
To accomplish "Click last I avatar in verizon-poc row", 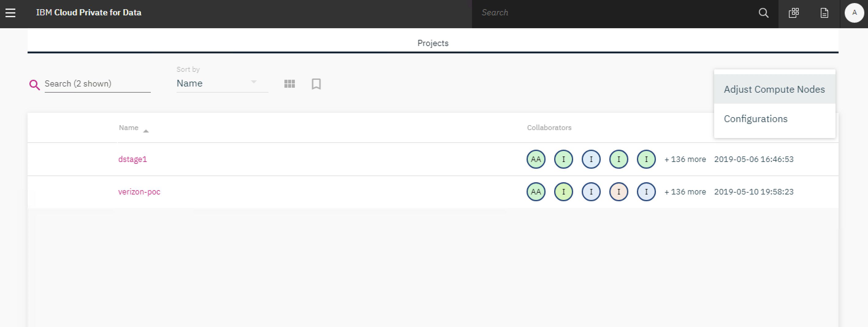I will [646, 191].
